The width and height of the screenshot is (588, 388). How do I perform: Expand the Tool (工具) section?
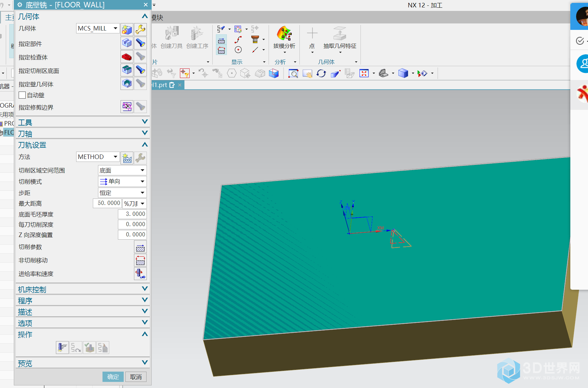(145, 122)
